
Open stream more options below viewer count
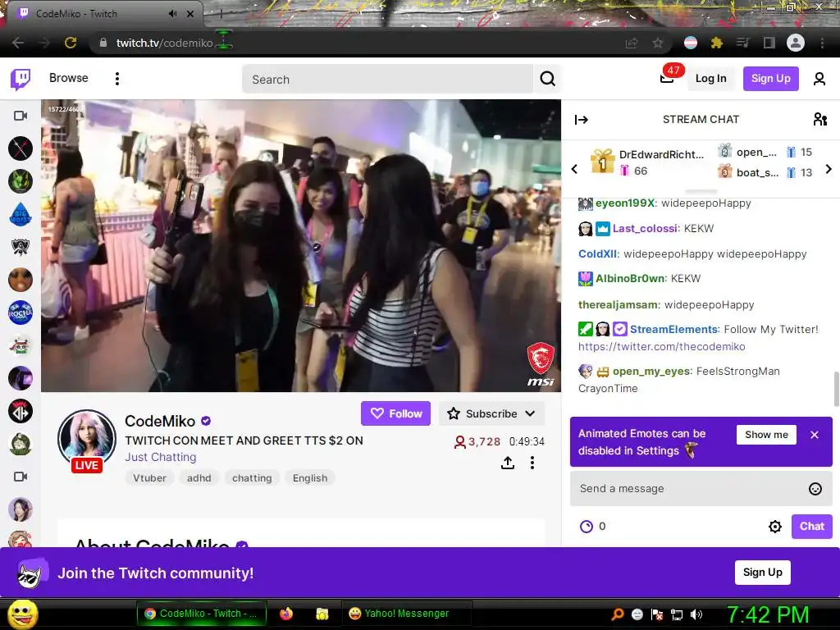click(x=532, y=463)
